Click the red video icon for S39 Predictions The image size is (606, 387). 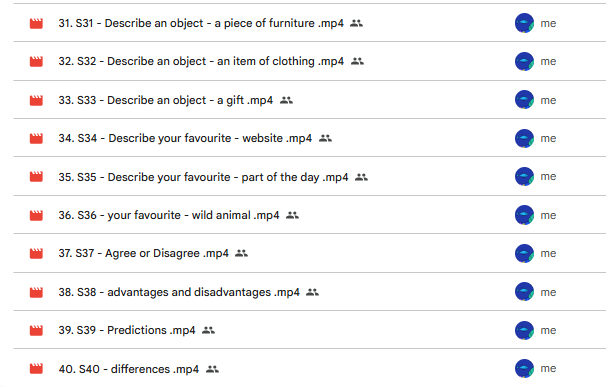[36, 331]
